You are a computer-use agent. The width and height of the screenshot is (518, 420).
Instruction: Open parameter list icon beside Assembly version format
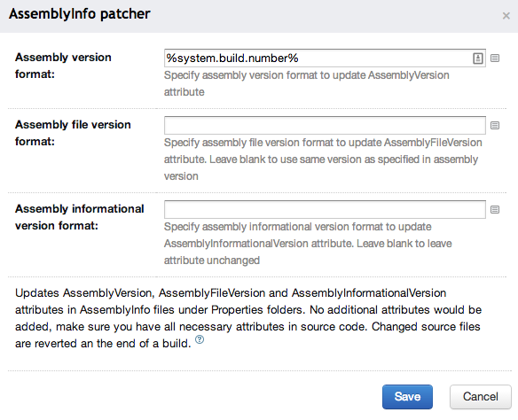click(x=495, y=58)
